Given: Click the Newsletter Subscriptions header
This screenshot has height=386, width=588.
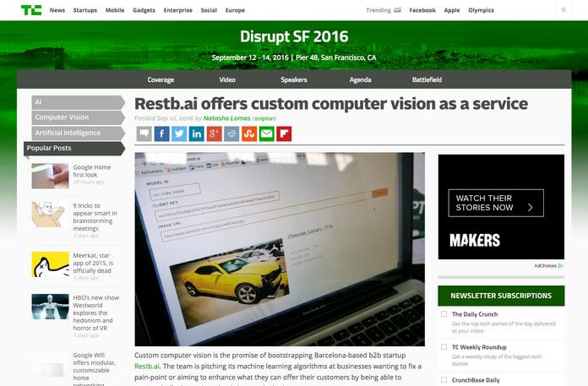Looking at the screenshot, I should pyautogui.click(x=501, y=296).
